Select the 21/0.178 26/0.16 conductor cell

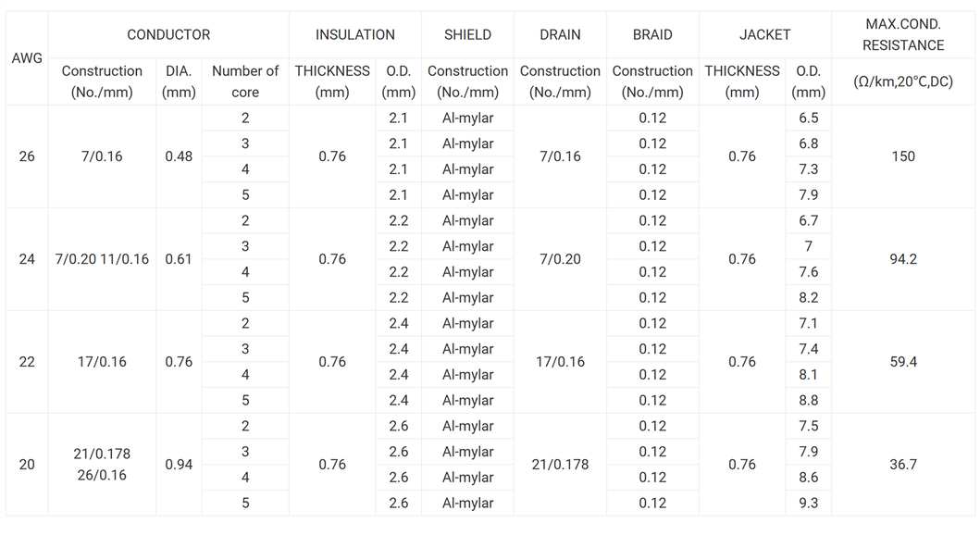[102, 465]
